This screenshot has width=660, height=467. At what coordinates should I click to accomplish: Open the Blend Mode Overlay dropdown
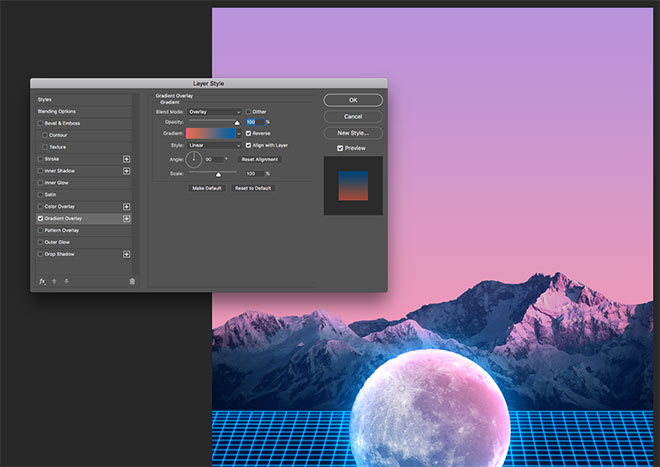[x=214, y=112]
